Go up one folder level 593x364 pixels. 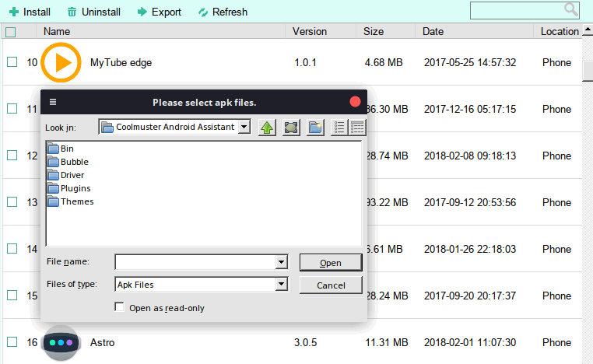coord(267,128)
